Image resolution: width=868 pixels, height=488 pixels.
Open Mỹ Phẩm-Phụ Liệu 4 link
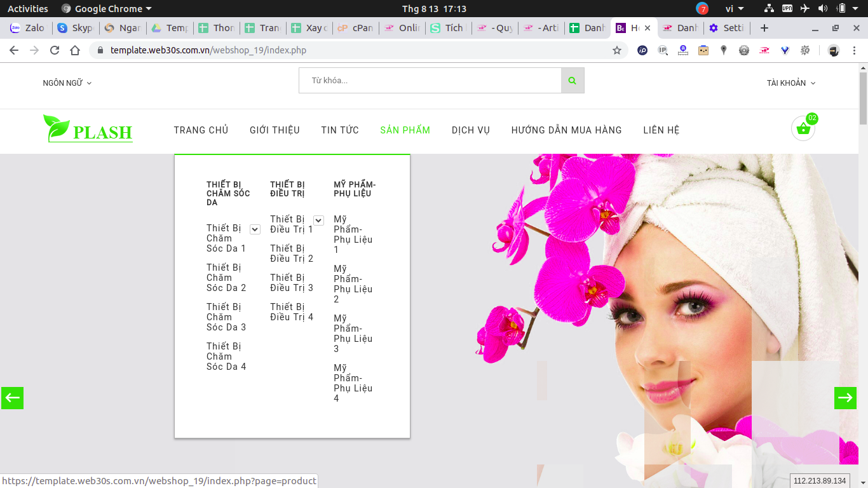click(x=353, y=383)
